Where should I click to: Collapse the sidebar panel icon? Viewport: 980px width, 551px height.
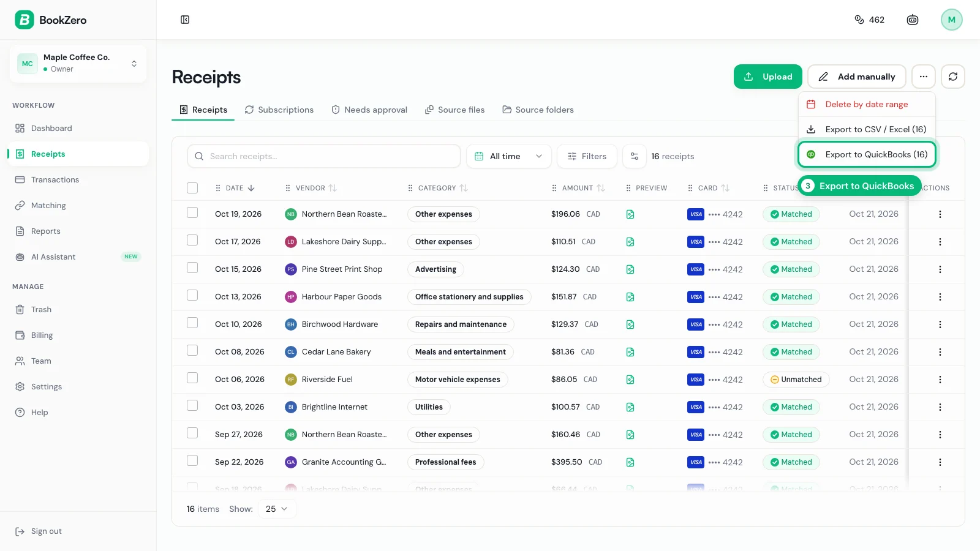185,20
